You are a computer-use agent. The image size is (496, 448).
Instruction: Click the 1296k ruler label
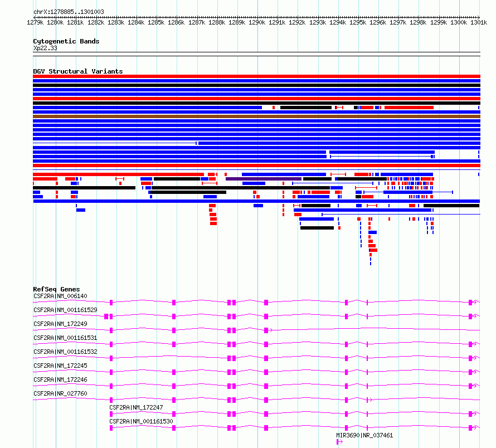(378, 22)
